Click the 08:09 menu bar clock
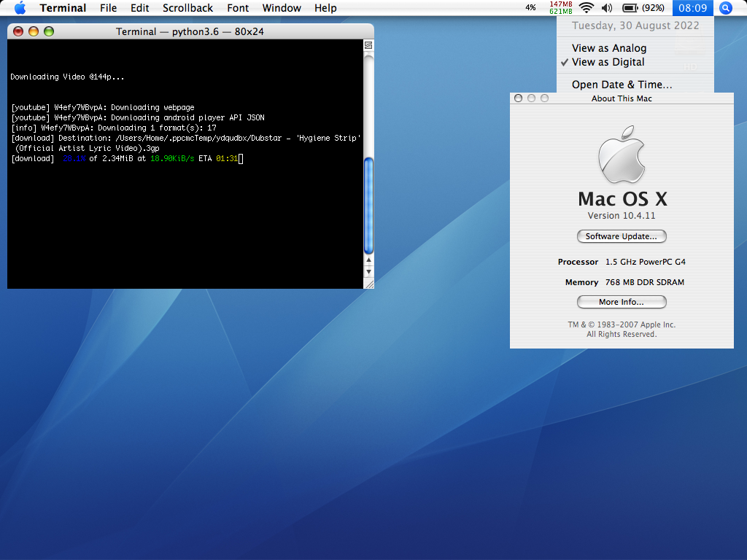This screenshot has width=747, height=560. (693, 7)
